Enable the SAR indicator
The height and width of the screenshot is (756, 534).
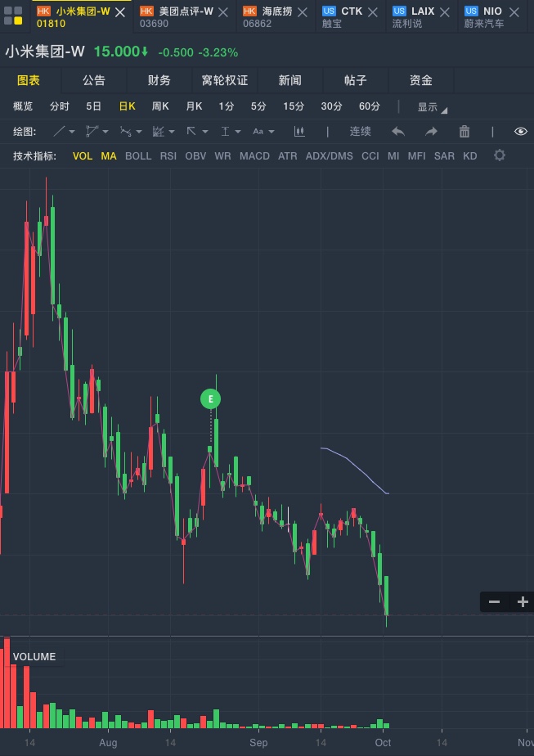[444, 155]
